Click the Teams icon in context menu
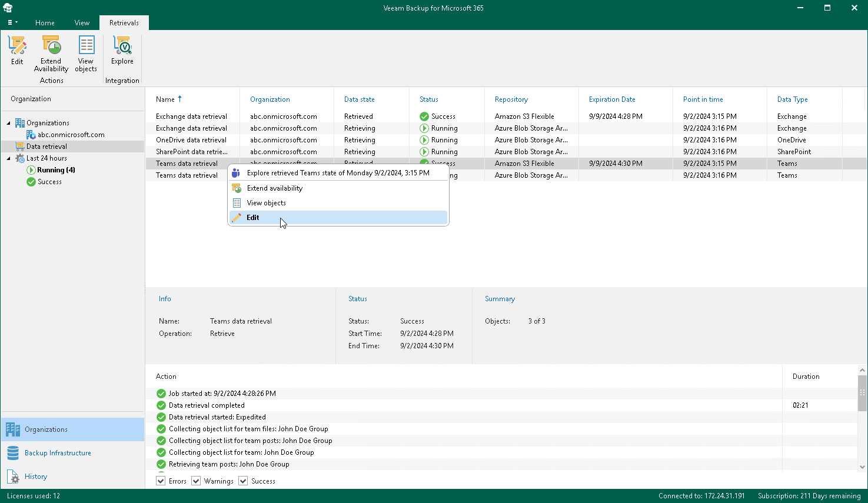 [x=236, y=173]
